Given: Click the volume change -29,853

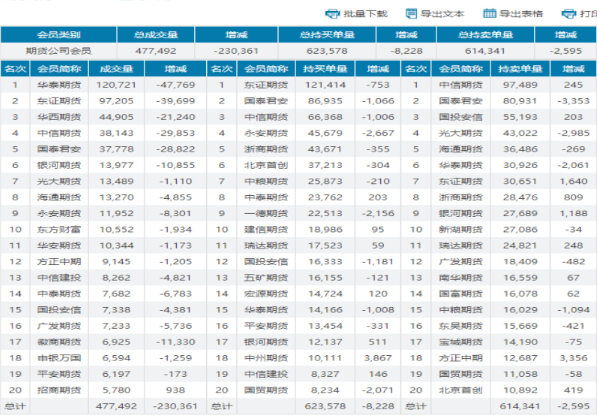Looking at the screenshot, I should 176,133.
